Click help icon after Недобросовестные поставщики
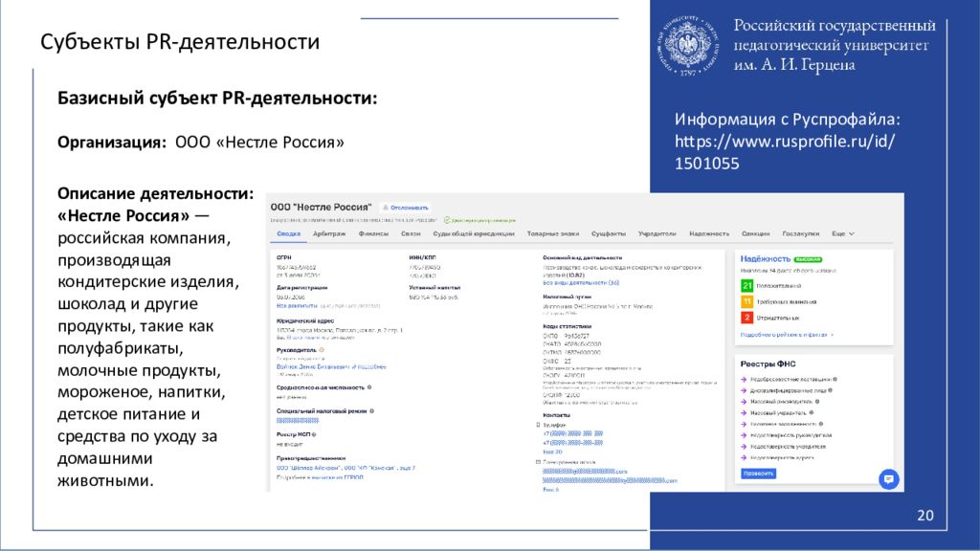The height and width of the screenshot is (551, 980). point(835,379)
